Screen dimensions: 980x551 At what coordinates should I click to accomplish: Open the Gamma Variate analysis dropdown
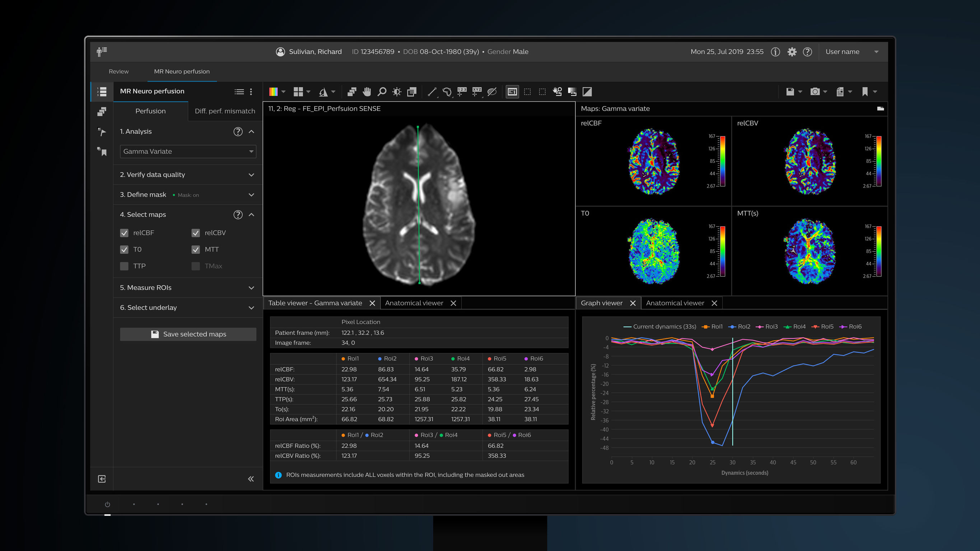point(187,151)
